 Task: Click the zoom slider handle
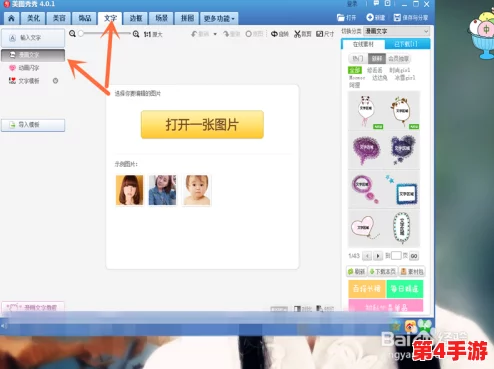tap(81, 33)
